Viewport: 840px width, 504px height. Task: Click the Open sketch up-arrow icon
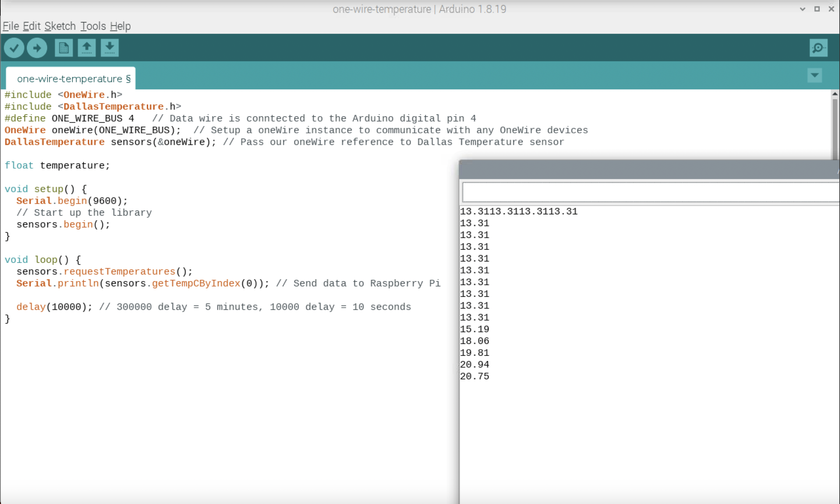tap(87, 48)
